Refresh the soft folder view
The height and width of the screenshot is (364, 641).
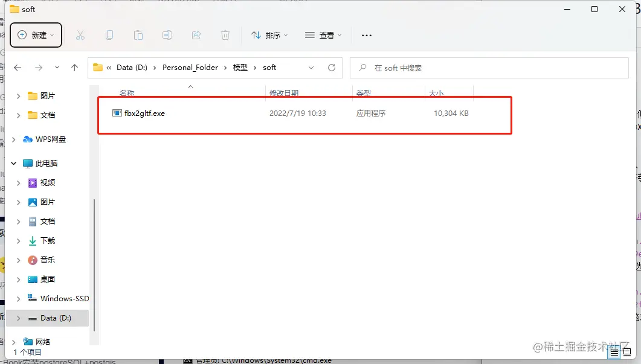[x=332, y=68]
